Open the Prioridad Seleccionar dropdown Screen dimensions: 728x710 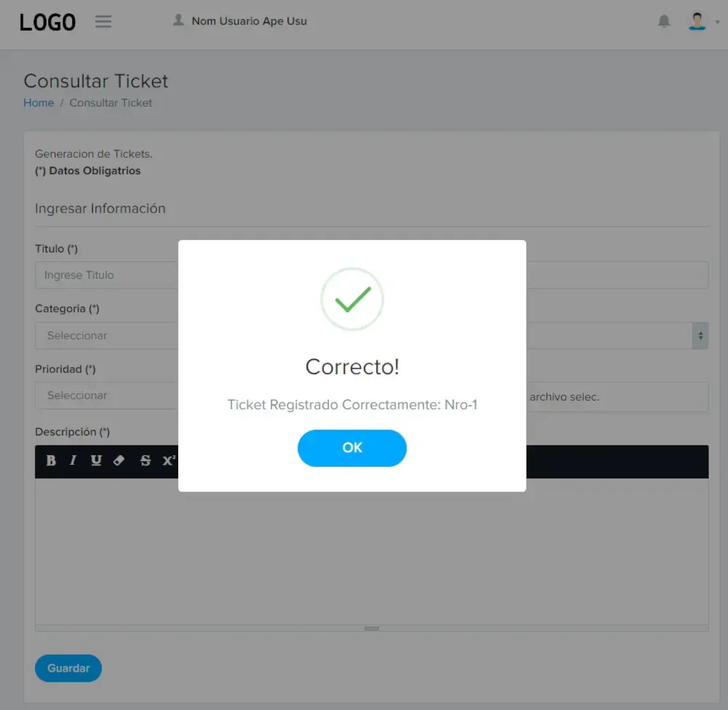[x=107, y=395]
